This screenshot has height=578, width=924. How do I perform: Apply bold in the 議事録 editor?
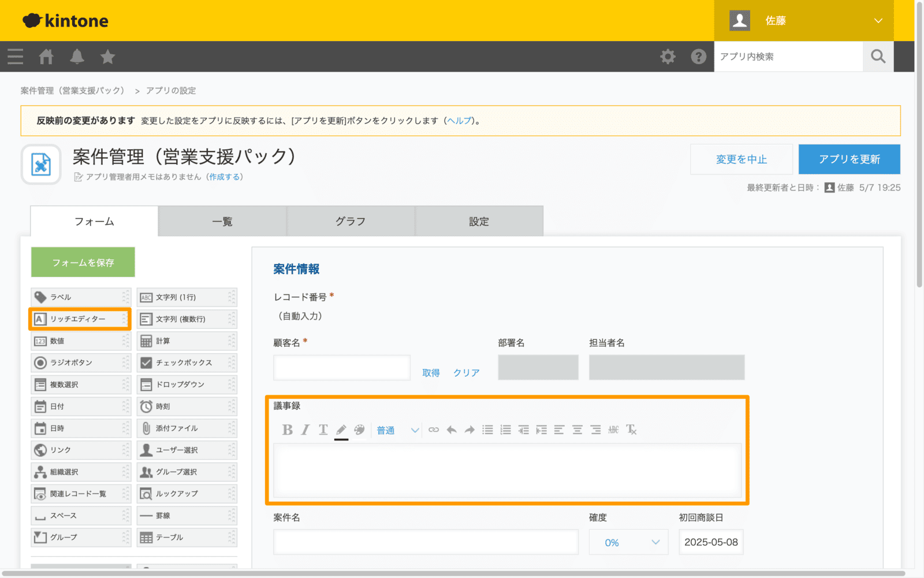click(x=287, y=429)
